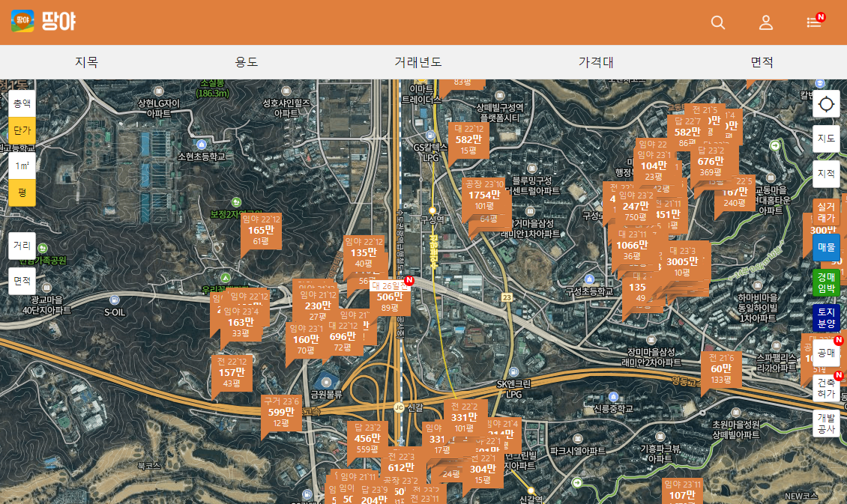Select the 임야 21'12 230만 marker
The image size is (847, 504).
(318, 306)
